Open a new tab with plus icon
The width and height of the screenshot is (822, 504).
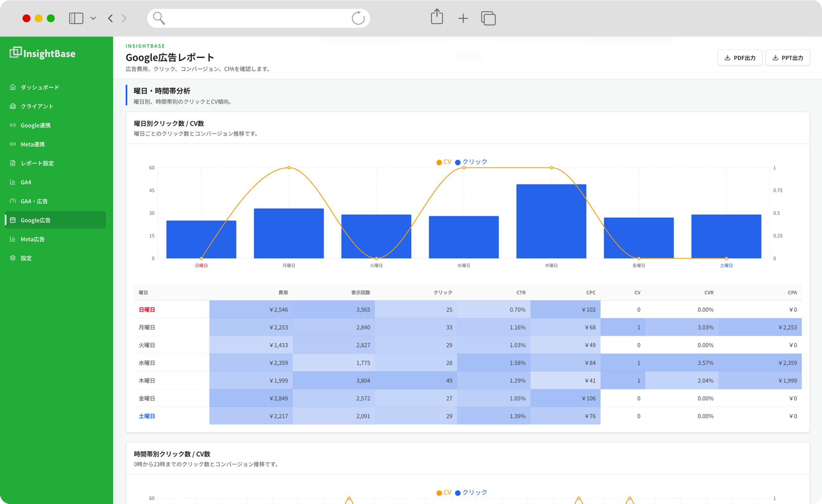pyautogui.click(x=463, y=18)
